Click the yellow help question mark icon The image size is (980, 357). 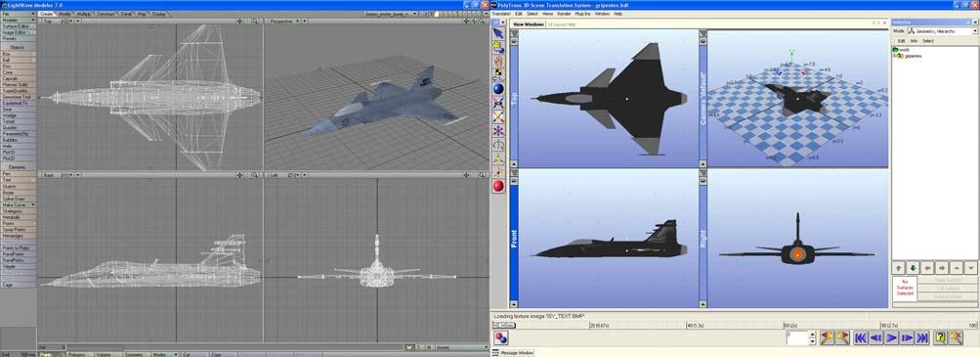coord(939,337)
